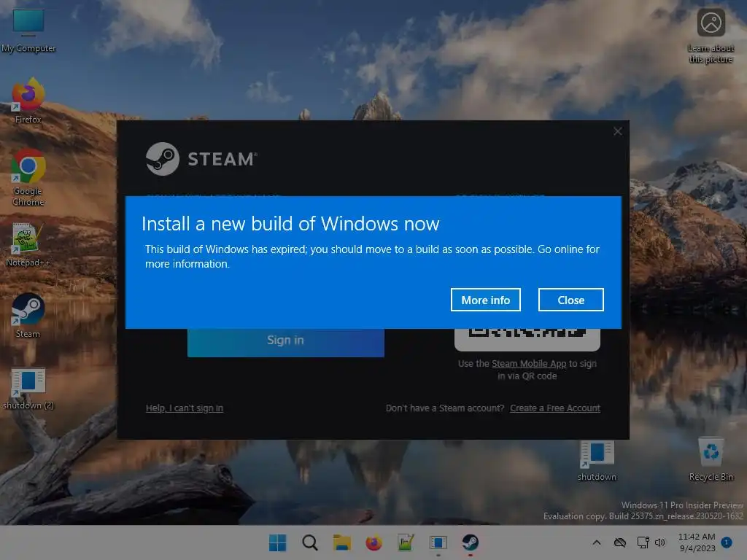Select the Notepad++ desktop shortcut
This screenshot has width=747, height=560.
[28, 245]
